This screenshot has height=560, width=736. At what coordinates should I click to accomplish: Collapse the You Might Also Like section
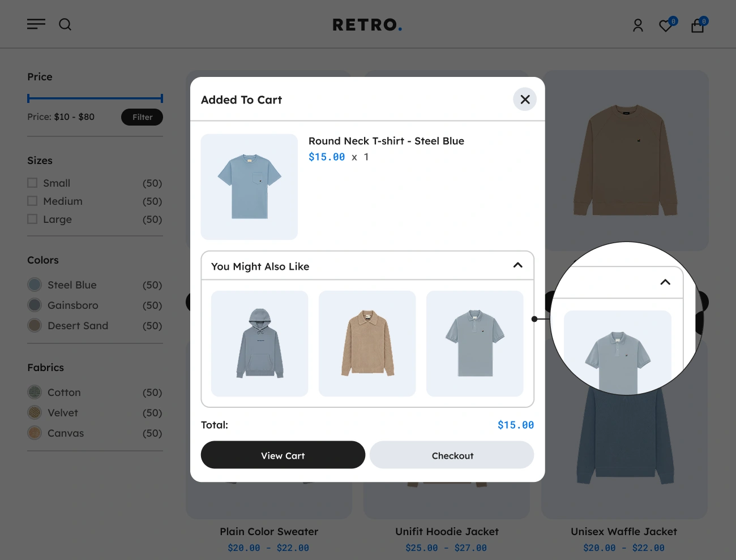[x=517, y=265]
